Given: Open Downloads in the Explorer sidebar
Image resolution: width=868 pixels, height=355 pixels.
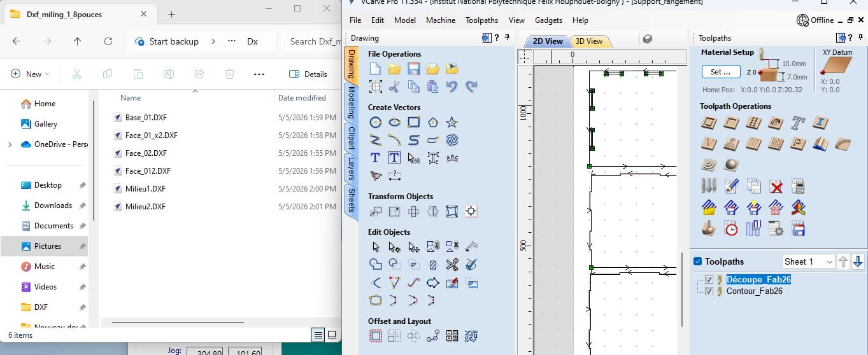Looking at the screenshot, I should [53, 205].
